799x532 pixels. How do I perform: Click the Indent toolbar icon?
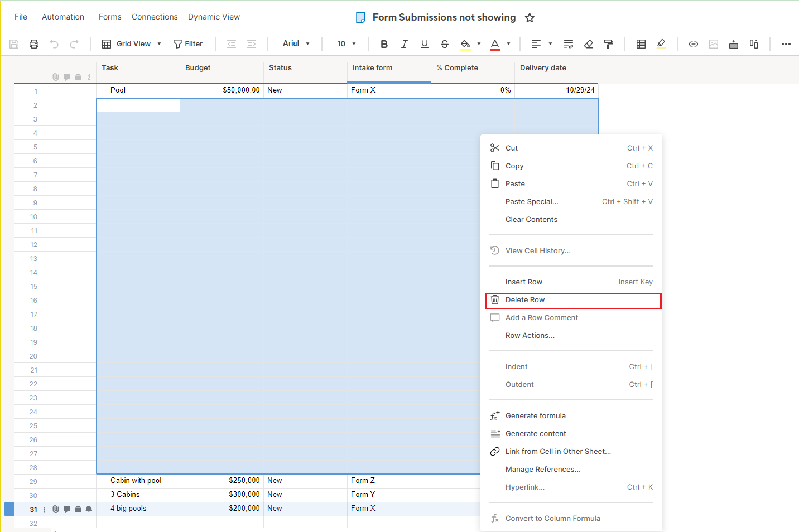(252, 44)
